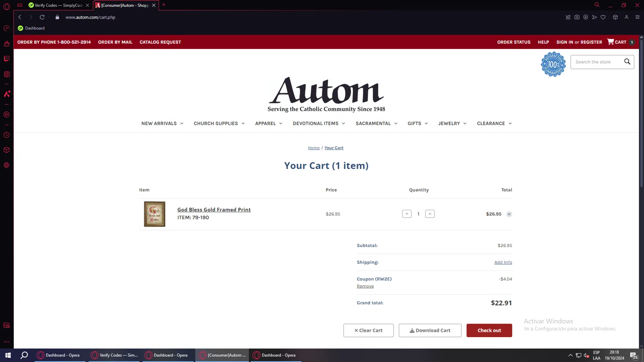Open My Flow paper-plane icon
The width and height of the screenshot is (644, 362).
[x=594, y=17]
